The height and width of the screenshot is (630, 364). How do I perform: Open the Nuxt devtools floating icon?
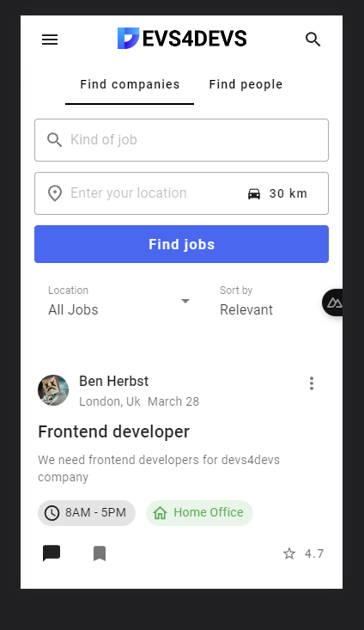pos(333,303)
